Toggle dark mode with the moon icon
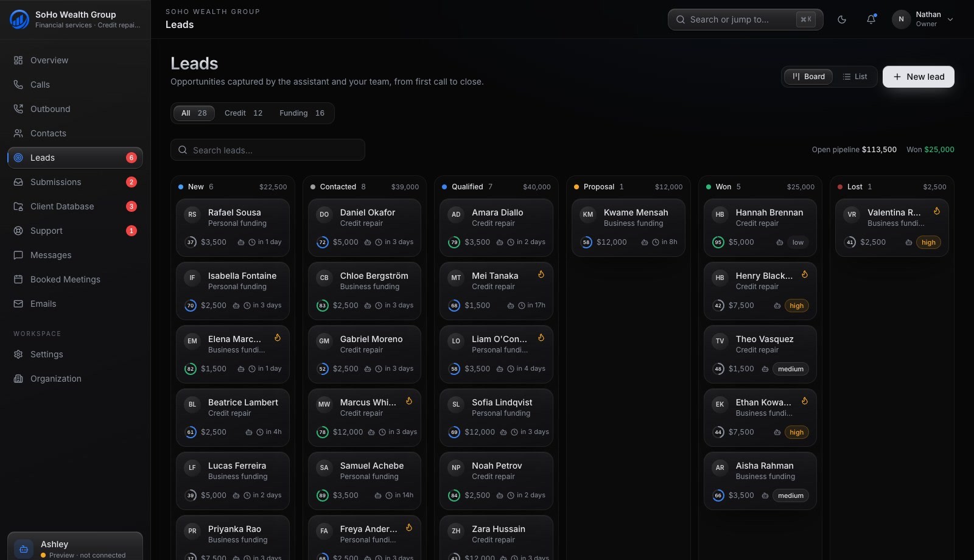The image size is (974, 560). click(x=842, y=19)
